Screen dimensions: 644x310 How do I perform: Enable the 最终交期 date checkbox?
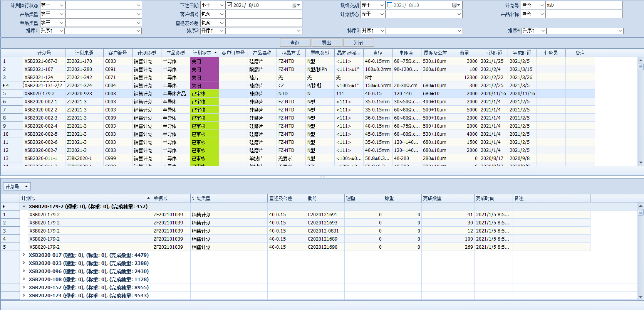[390, 5]
